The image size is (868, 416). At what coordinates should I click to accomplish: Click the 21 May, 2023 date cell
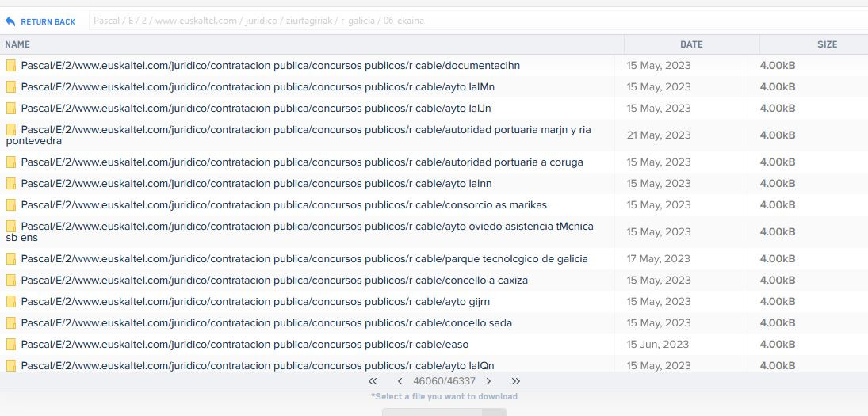click(x=659, y=135)
